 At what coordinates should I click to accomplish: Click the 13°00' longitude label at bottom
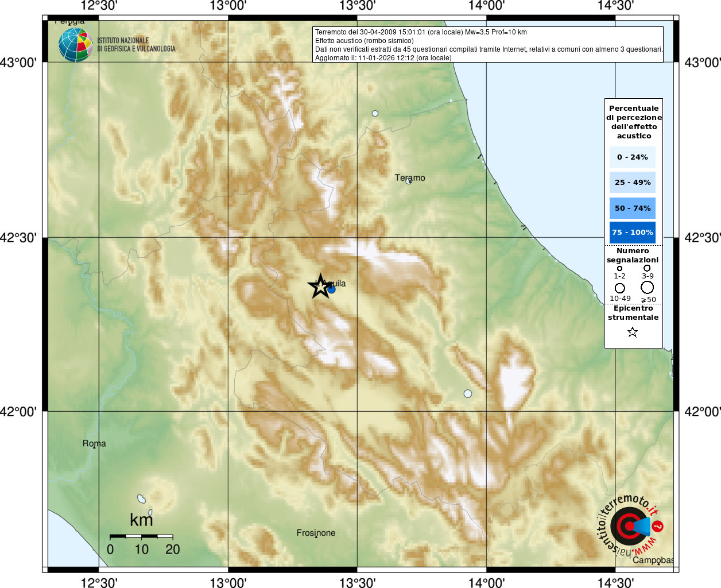[228, 582]
